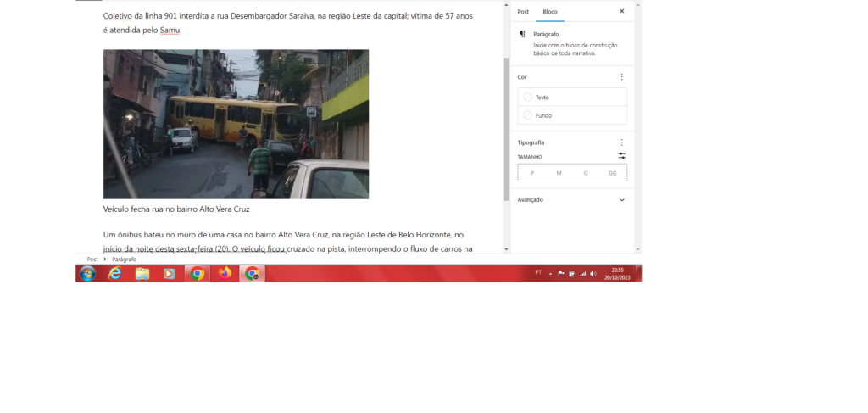Click the Show desktop strip on the taskbar
868x413 pixels.
[x=639, y=273]
